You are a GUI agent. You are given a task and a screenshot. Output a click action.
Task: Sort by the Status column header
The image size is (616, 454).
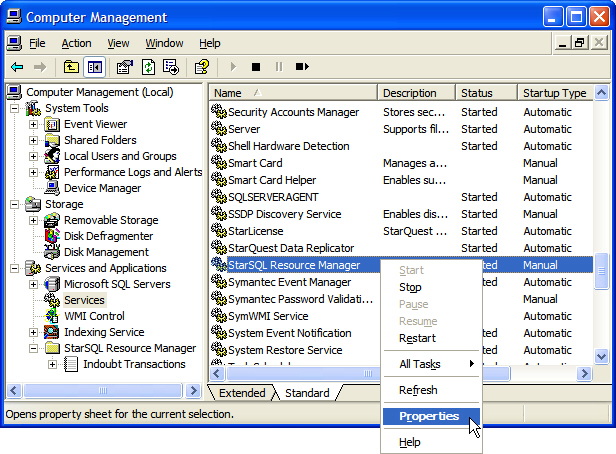point(486,93)
